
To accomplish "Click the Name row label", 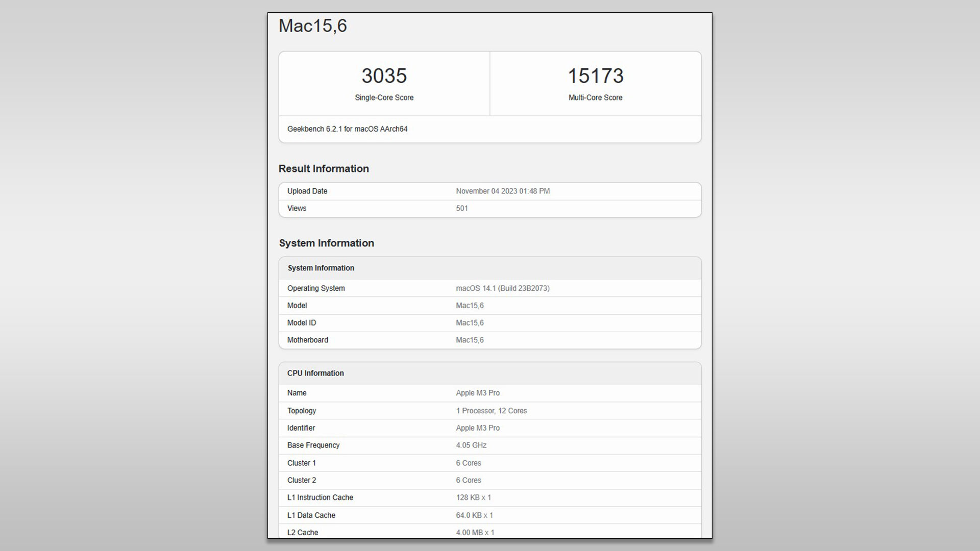I will click(x=297, y=393).
